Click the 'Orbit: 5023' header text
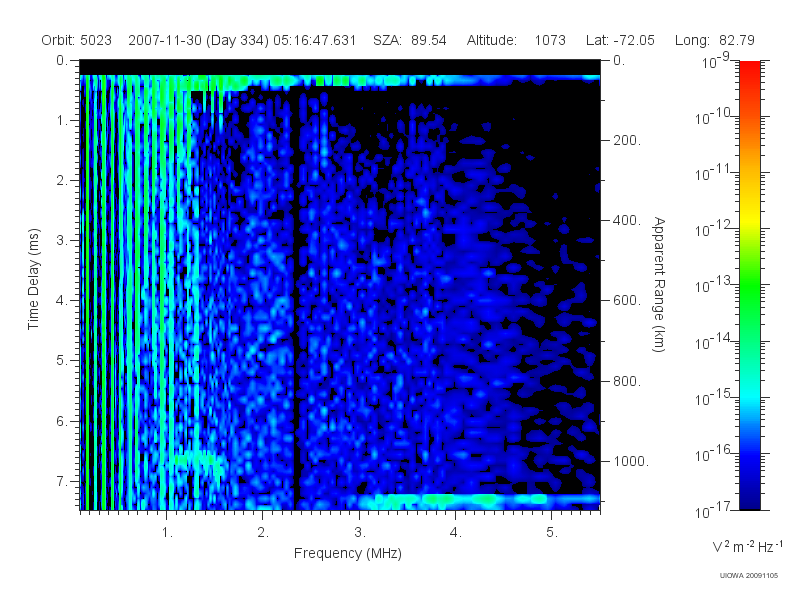The width and height of the screenshot is (800, 600). [x=77, y=40]
